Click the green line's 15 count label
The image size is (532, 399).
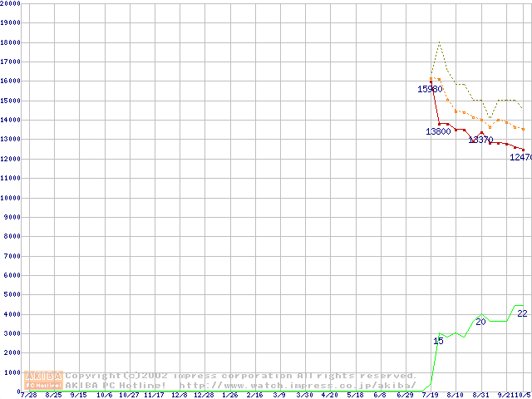(x=438, y=341)
